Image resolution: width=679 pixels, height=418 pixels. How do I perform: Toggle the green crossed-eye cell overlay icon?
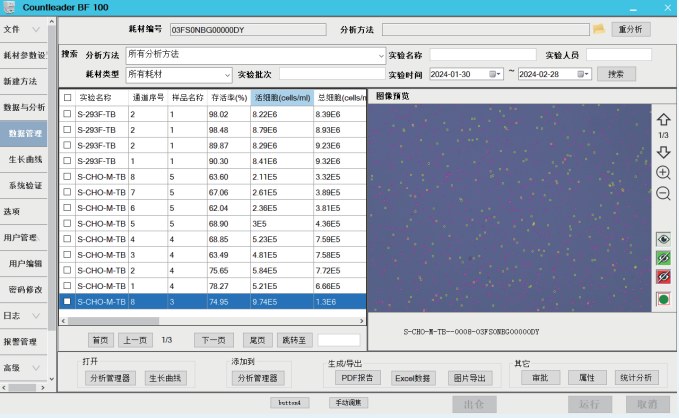[x=663, y=258]
